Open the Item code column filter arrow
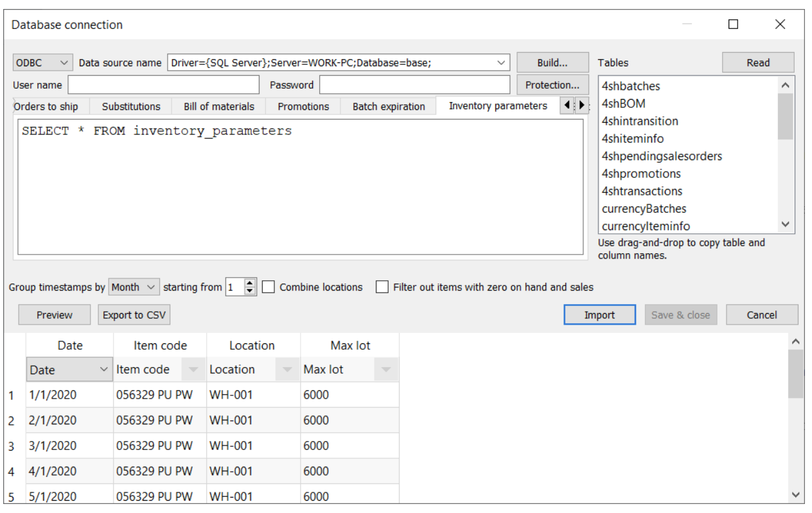The width and height of the screenshot is (812, 513). pyautogui.click(x=193, y=370)
